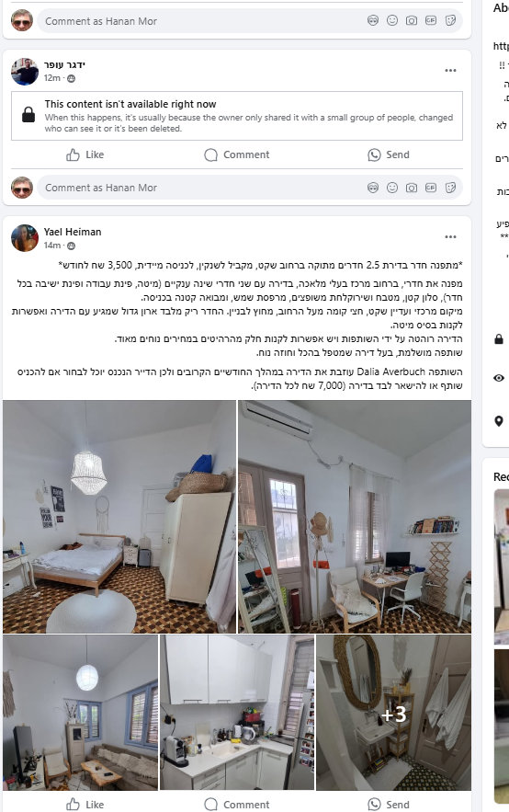Viewport: 509px width, 812px height.
Task: Add a GIF to the middle comment box
Action: [x=430, y=188]
